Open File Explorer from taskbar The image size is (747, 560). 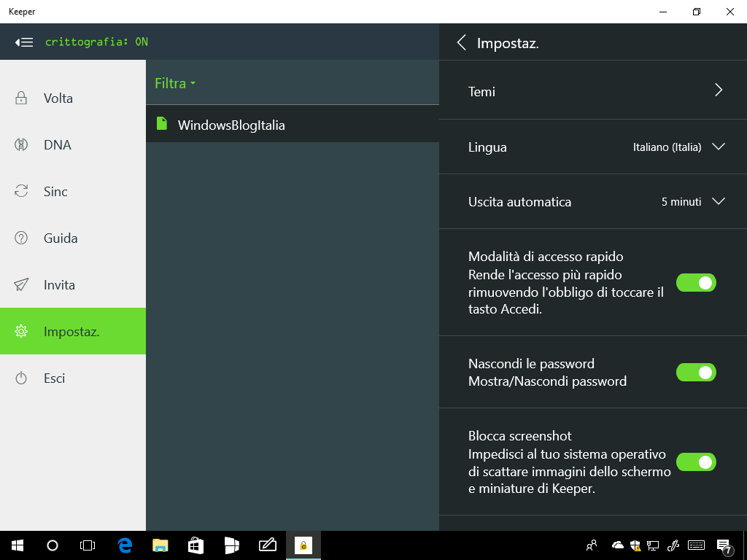(160, 545)
